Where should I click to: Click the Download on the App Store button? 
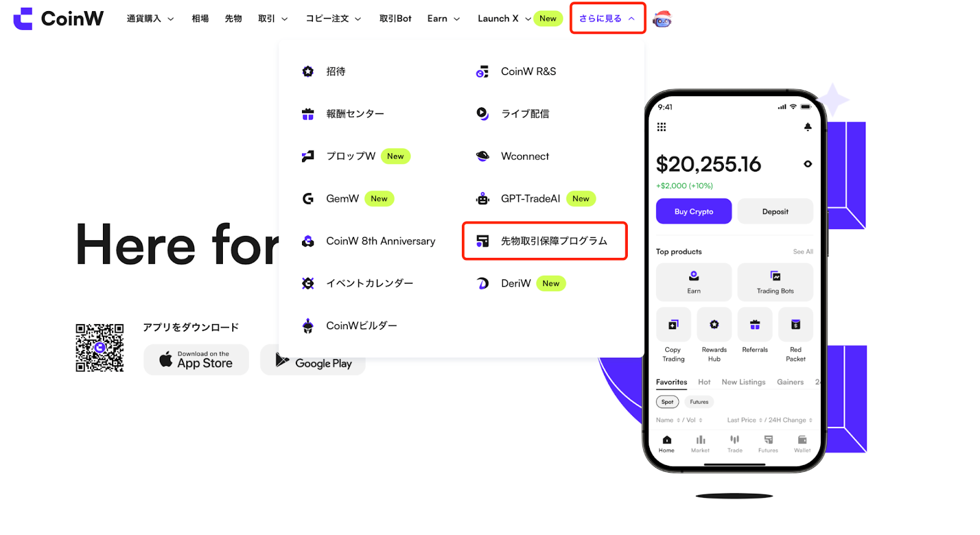tap(197, 360)
